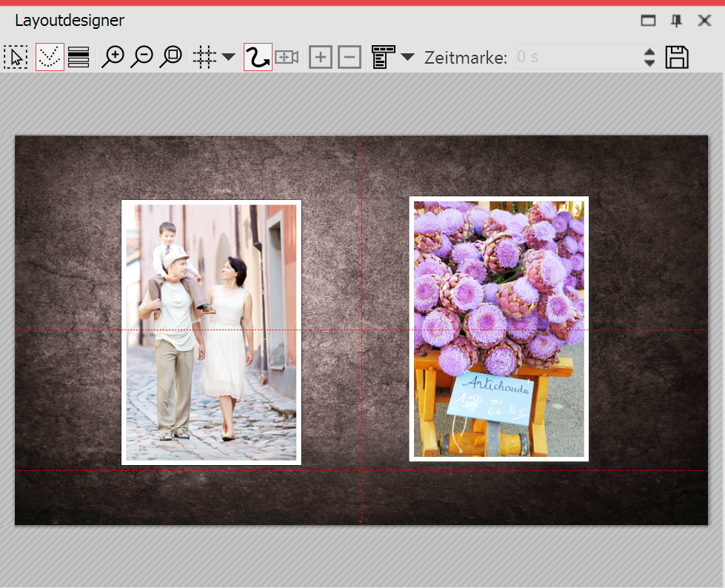Select the layers stack tool
The image size is (725, 588).
[x=78, y=56]
